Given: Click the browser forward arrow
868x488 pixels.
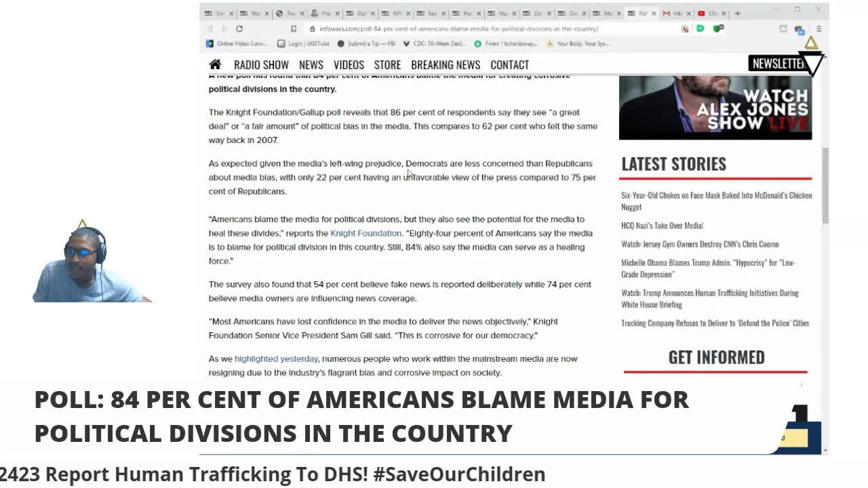Looking at the screenshot, I should click(x=224, y=28).
